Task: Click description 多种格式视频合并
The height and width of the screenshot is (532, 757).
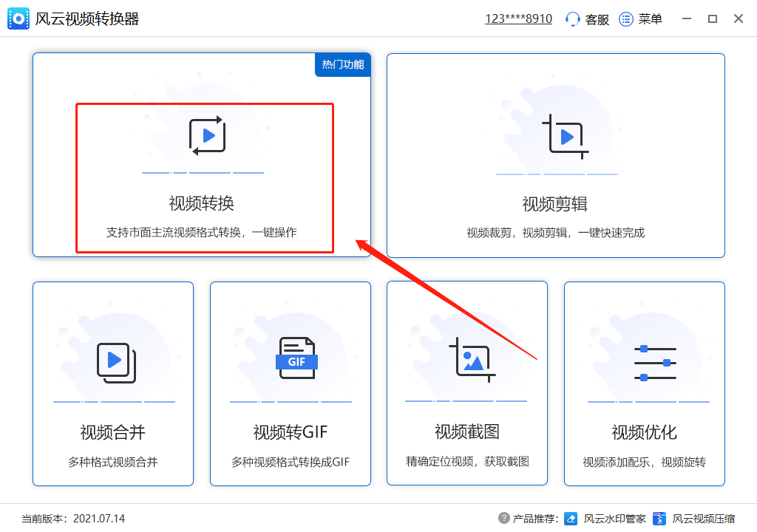Action: pos(112,462)
